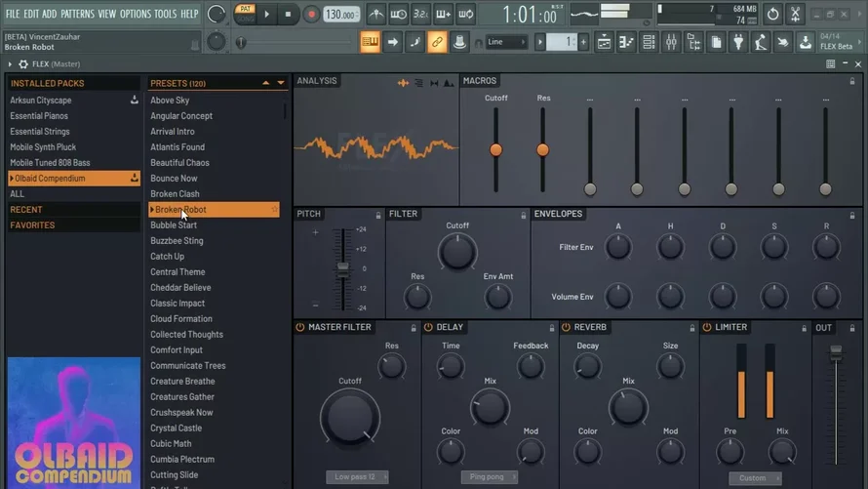Screen dimensions: 868x489
Task: Expand the Line snap dropdown
Action: click(507, 42)
